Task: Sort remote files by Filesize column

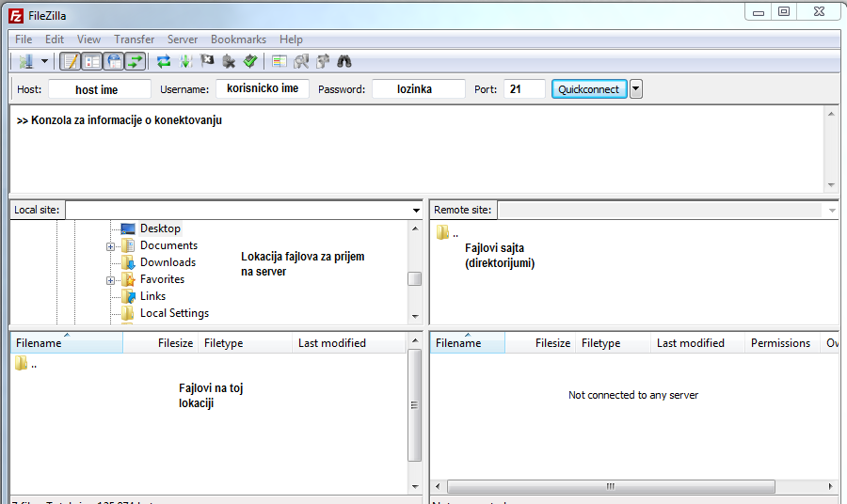Action: click(540, 343)
